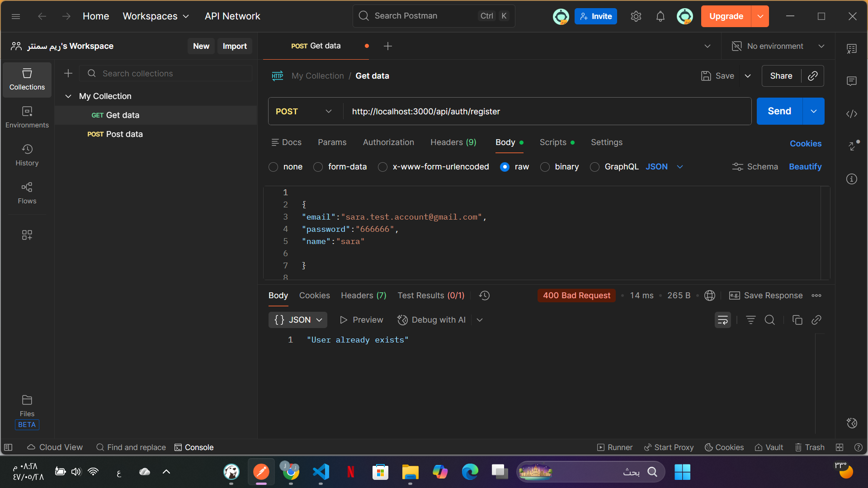Image resolution: width=868 pixels, height=488 pixels.
Task: Collapse the My Collection tree
Action: [68, 96]
